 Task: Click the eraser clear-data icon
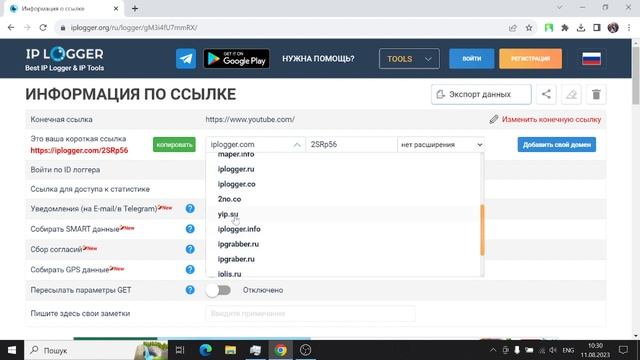(571, 94)
